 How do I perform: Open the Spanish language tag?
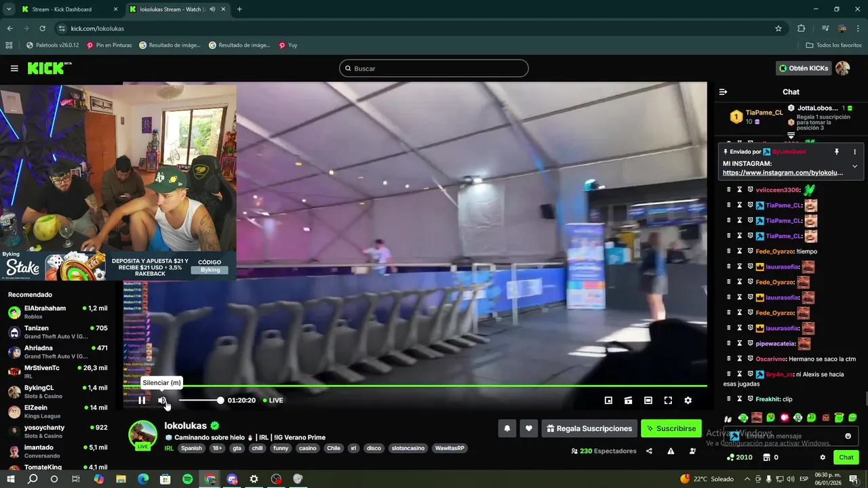pos(191,448)
